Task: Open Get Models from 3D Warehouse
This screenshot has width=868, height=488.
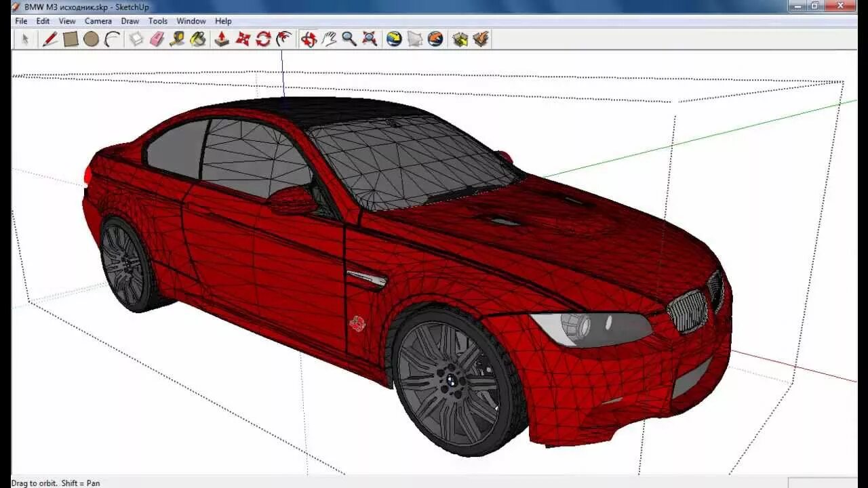Action: tap(460, 39)
